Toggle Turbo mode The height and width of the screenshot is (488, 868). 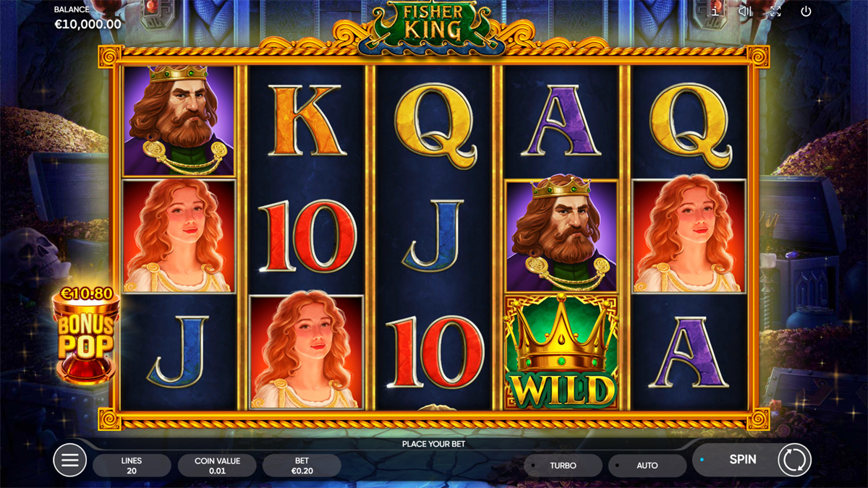(563, 466)
